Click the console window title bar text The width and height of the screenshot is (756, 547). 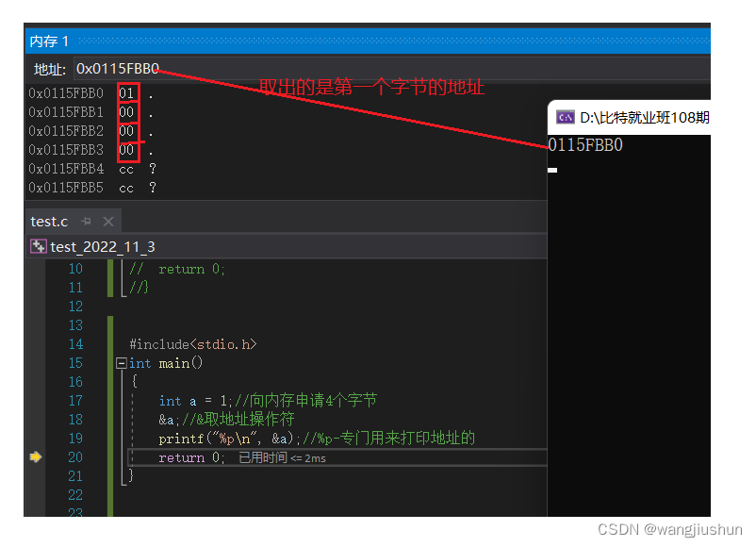[x=644, y=117]
